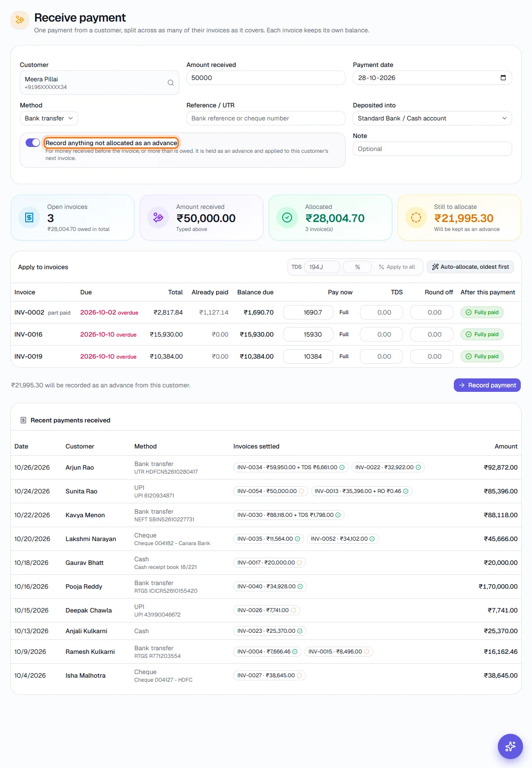Click the customer search magnifier icon
The height and width of the screenshot is (768, 532).
click(171, 83)
